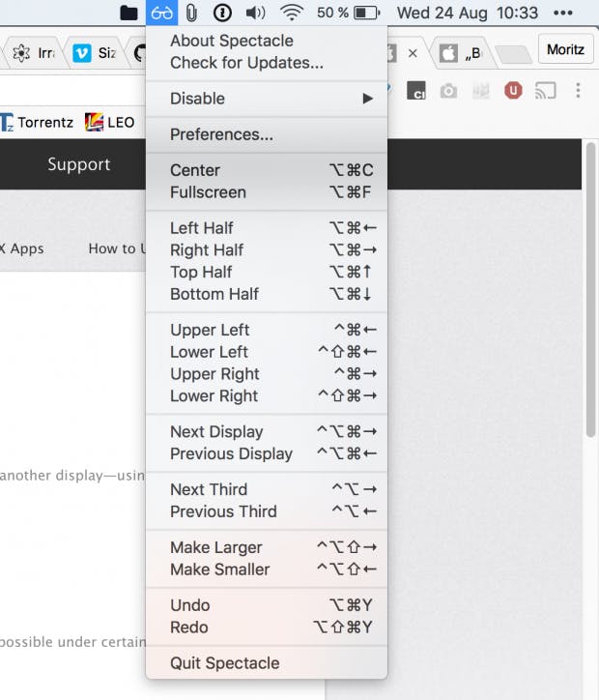The height and width of the screenshot is (700, 599).
Task: Click the Spectacle glasses menu bar icon
Action: pos(161,13)
